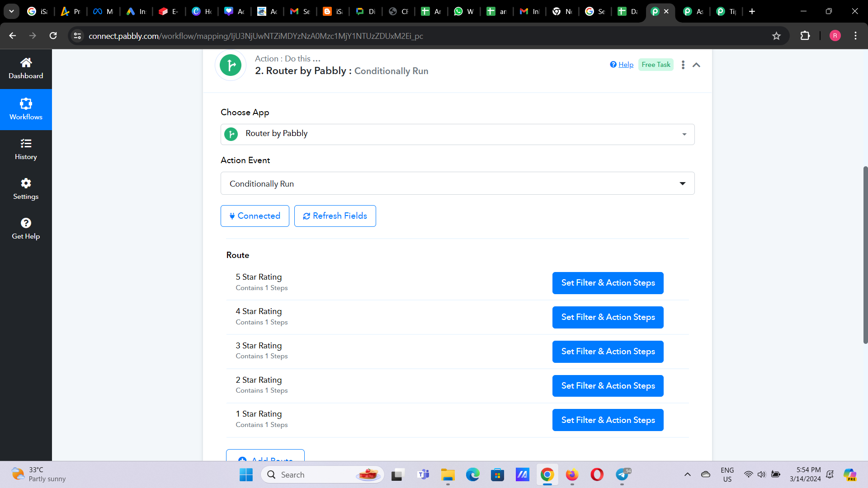Open File Explorer from the taskbar
Viewport: 868px width, 488px height.
pyautogui.click(x=448, y=474)
